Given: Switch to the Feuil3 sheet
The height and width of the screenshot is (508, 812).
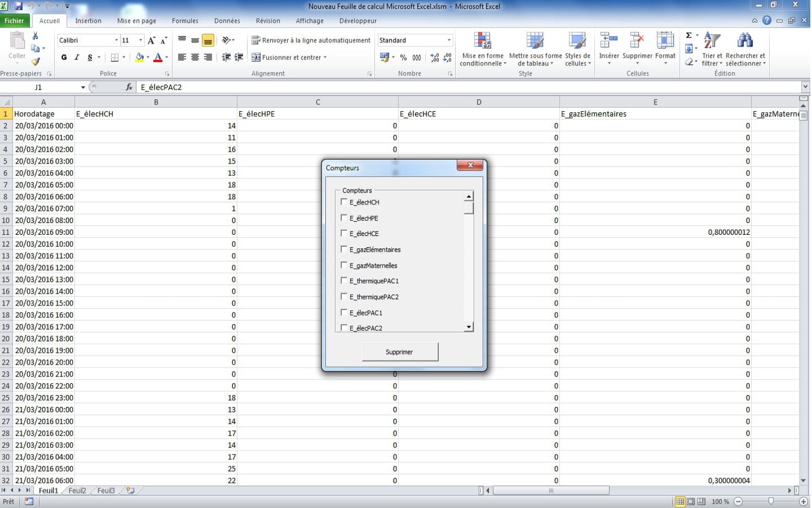Looking at the screenshot, I should 106,491.
